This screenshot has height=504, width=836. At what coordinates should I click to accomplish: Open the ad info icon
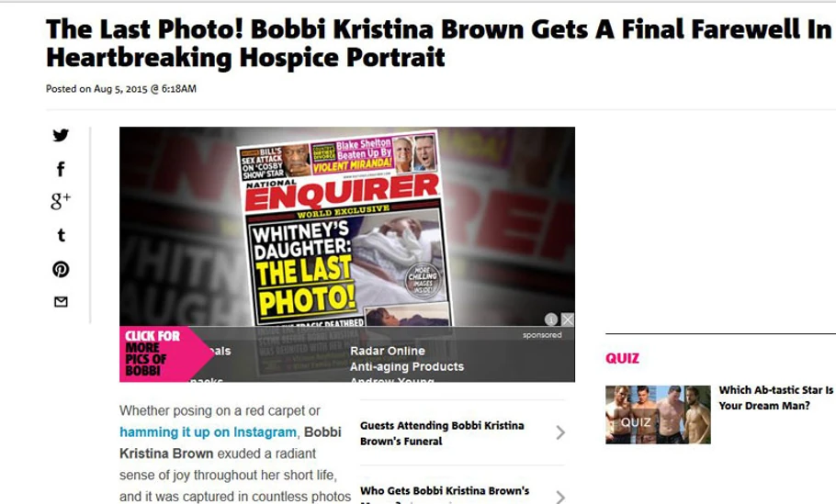pyautogui.click(x=551, y=319)
